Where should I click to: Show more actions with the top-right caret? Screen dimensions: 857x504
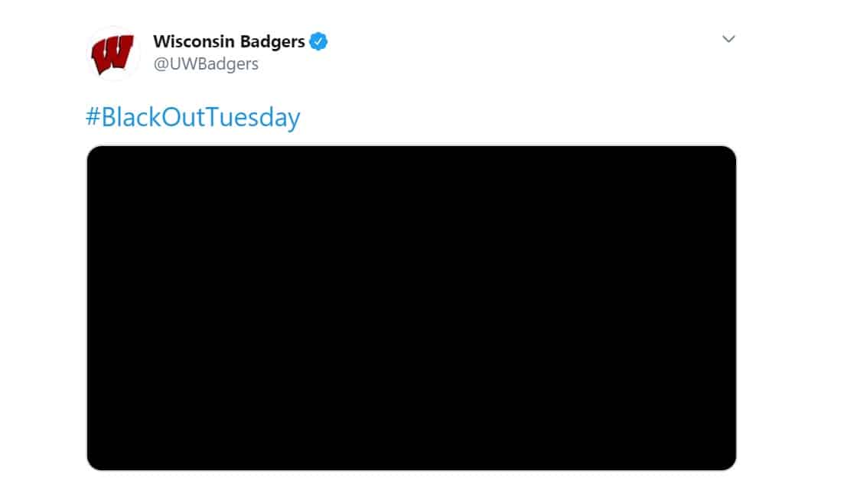tap(728, 39)
